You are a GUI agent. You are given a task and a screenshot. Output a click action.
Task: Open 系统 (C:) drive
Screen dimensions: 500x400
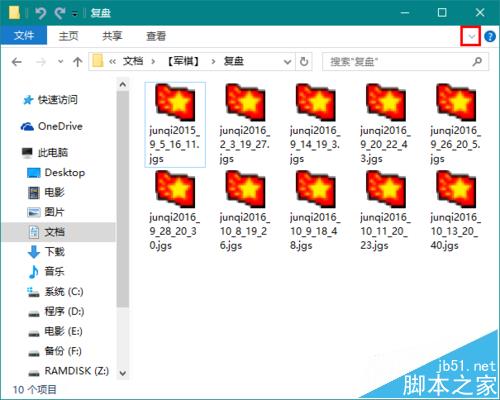point(64,291)
